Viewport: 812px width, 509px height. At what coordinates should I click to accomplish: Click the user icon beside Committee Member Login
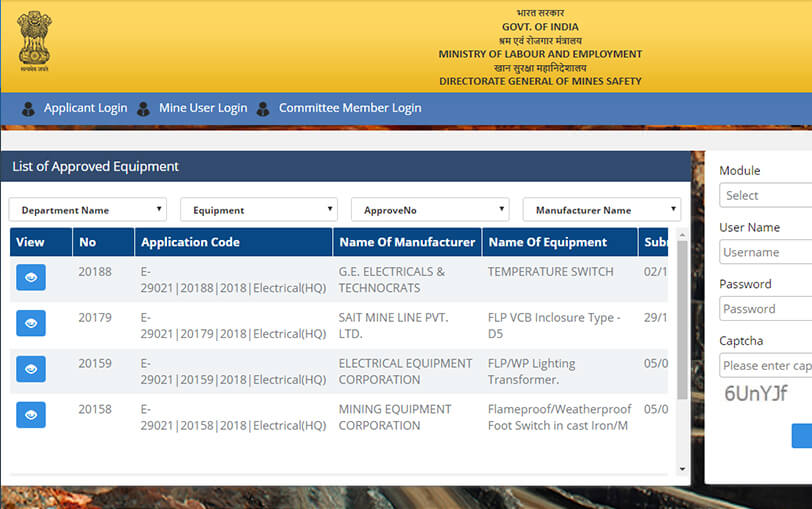click(x=263, y=109)
